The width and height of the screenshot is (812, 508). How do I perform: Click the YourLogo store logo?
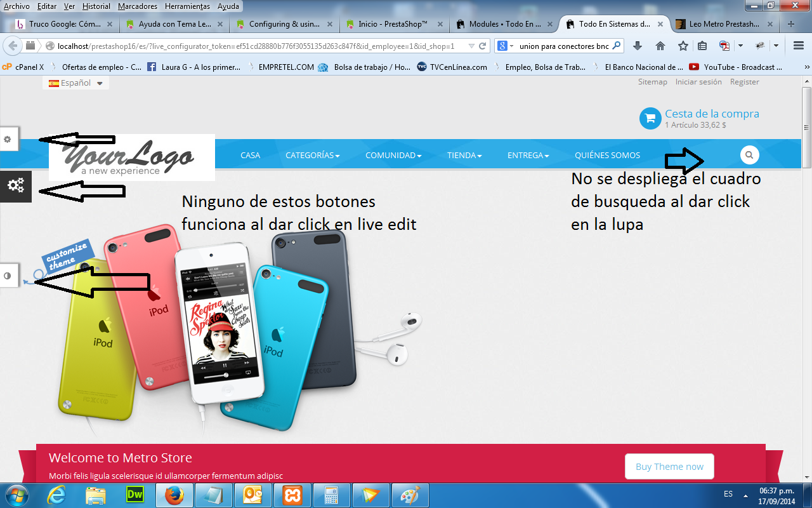[132, 157]
